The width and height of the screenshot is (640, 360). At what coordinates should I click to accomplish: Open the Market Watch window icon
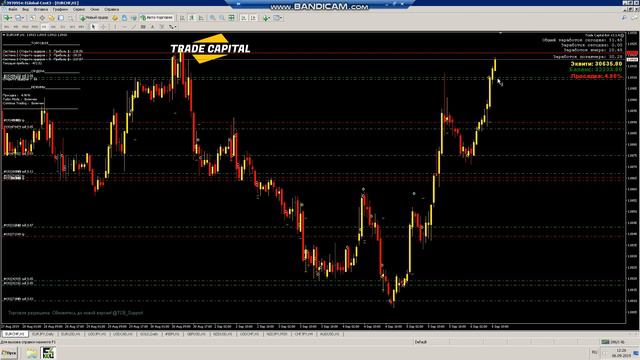[x=32, y=18]
